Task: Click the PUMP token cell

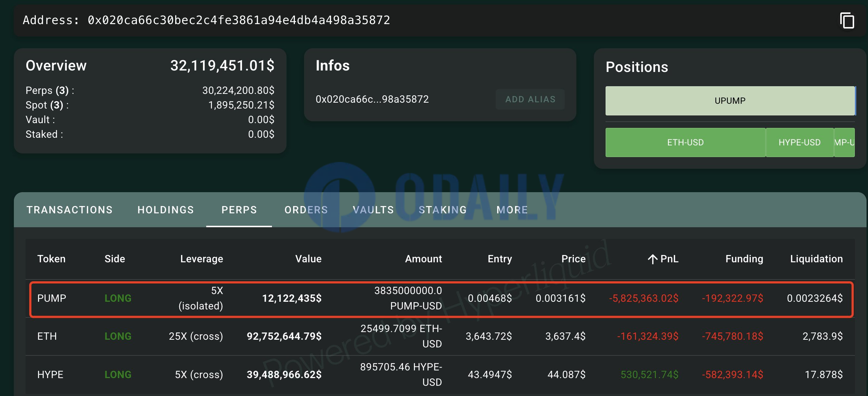Action: pyautogui.click(x=52, y=298)
